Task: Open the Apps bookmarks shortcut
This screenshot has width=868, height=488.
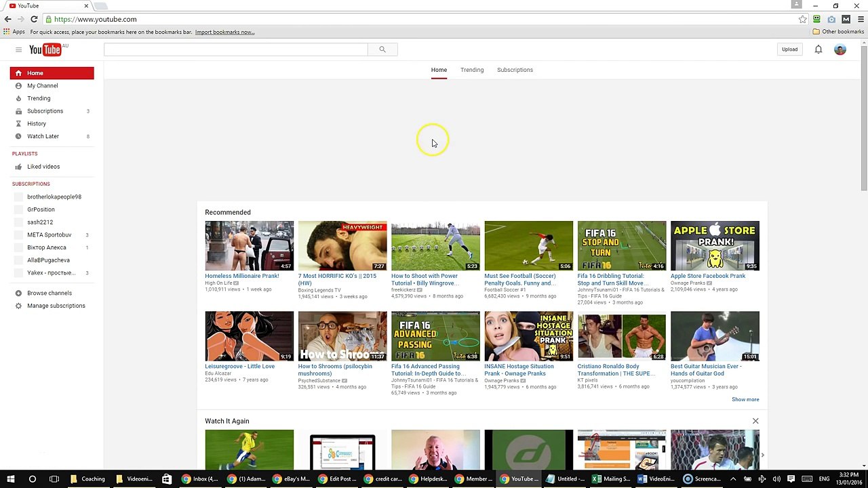Action: (x=14, y=32)
